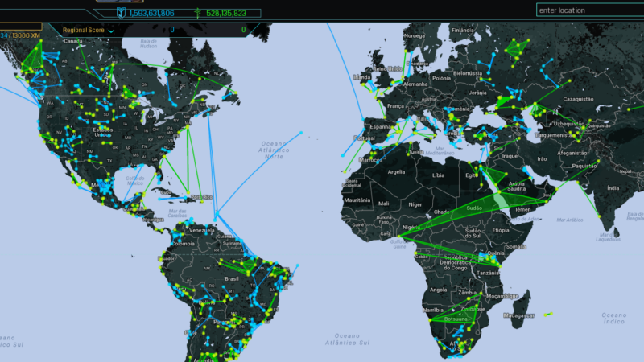Screen dimensions: 644x362
Task: Click the Espanha map label
Action: pyautogui.click(x=380, y=126)
